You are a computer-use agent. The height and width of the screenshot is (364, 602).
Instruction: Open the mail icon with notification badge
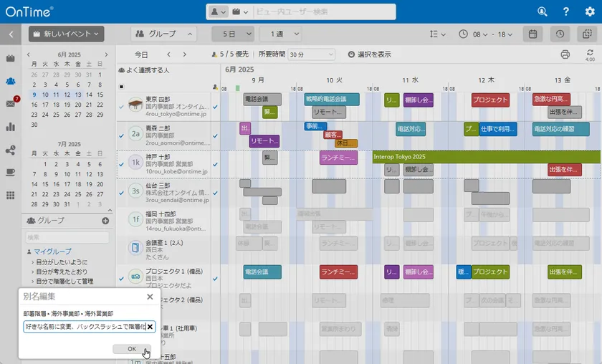point(11,104)
